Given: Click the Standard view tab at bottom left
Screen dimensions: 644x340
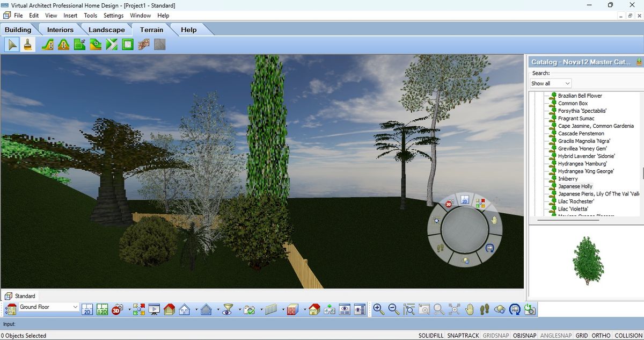Looking at the screenshot, I should tap(24, 295).
